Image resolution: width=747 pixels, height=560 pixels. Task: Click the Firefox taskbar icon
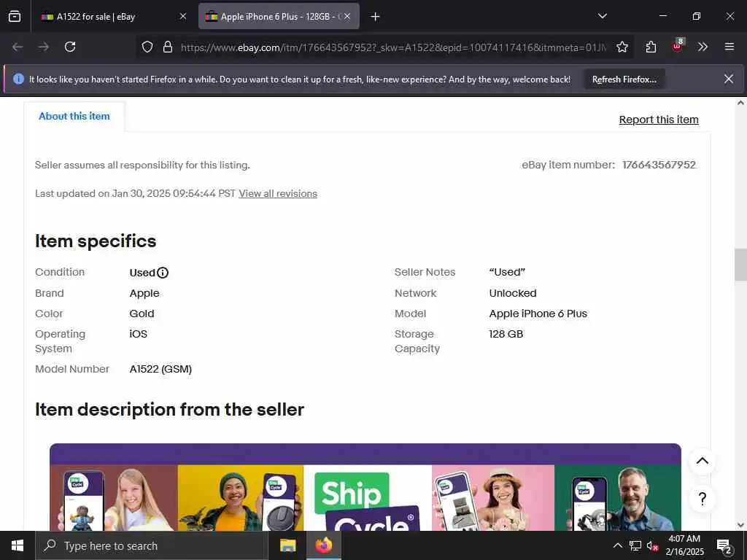click(x=323, y=545)
